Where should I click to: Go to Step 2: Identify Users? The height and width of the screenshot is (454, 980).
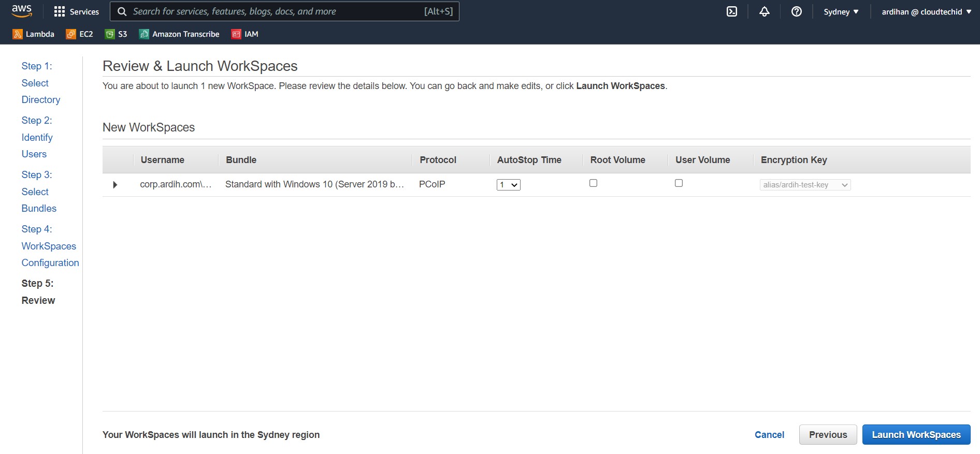click(37, 137)
